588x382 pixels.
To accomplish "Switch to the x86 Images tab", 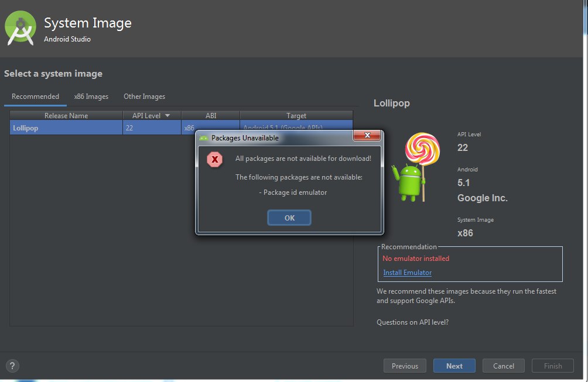I will (91, 97).
